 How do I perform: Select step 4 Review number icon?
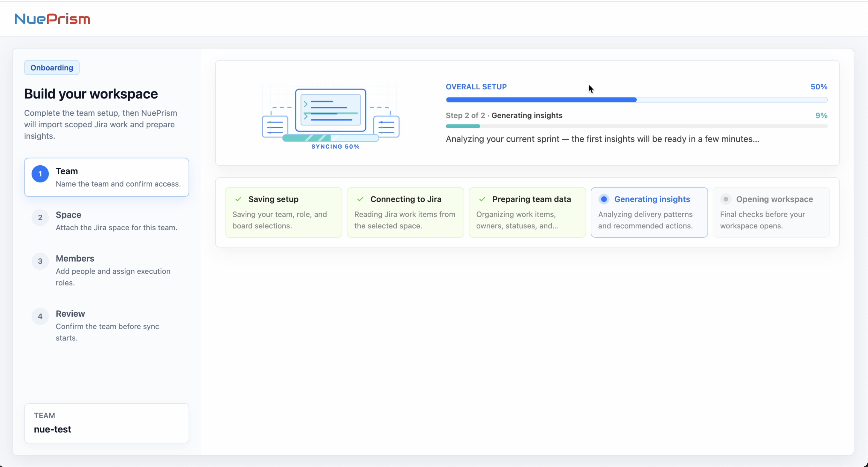pos(40,317)
